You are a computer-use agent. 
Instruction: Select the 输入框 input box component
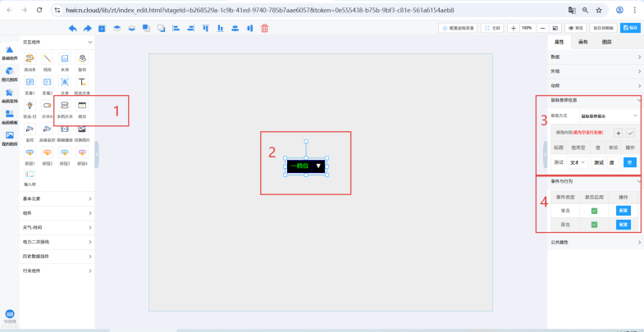click(30, 175)
